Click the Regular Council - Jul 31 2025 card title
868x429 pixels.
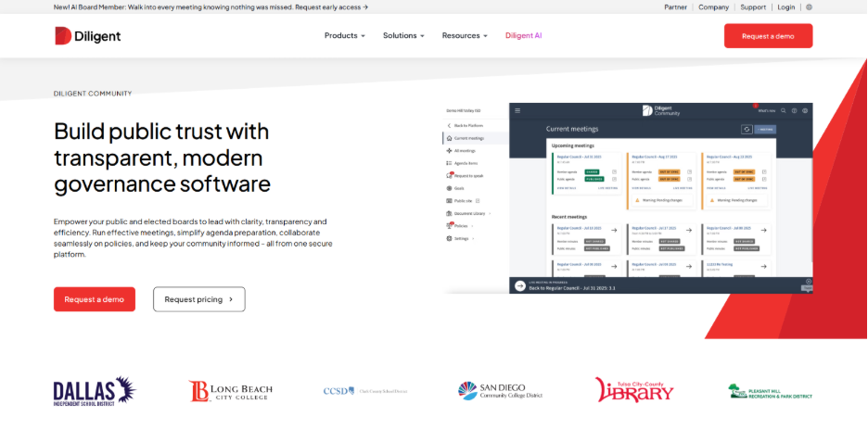click(x=579, y=157)
